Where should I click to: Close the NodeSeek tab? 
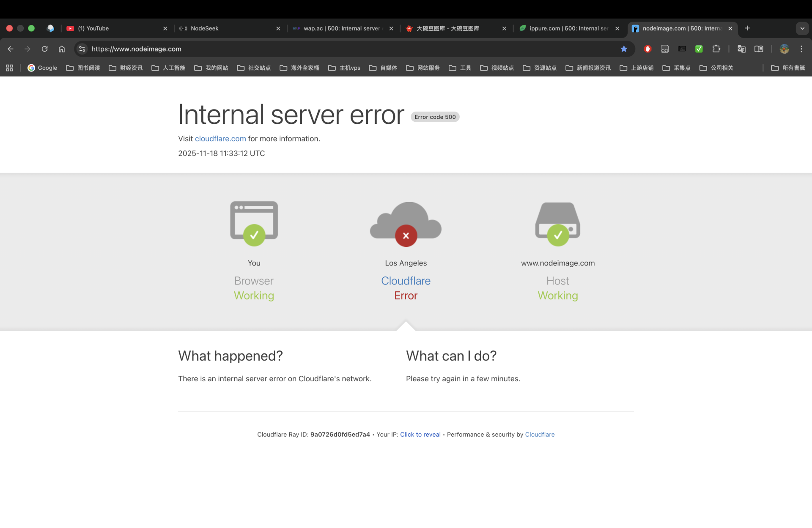[278, 28]
